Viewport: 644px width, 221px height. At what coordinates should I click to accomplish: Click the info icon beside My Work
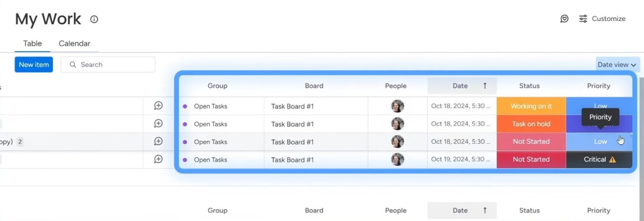[x=94, y=19]
